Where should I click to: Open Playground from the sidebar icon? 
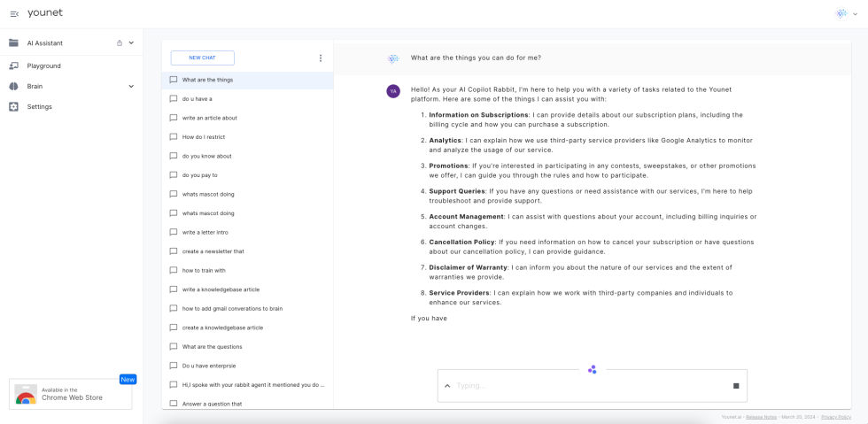13,66
